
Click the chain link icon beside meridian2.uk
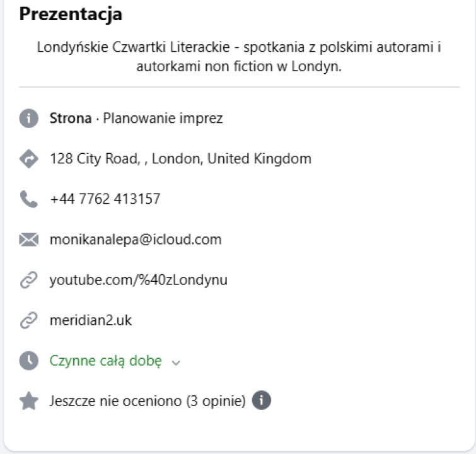(x=29, y=320)
